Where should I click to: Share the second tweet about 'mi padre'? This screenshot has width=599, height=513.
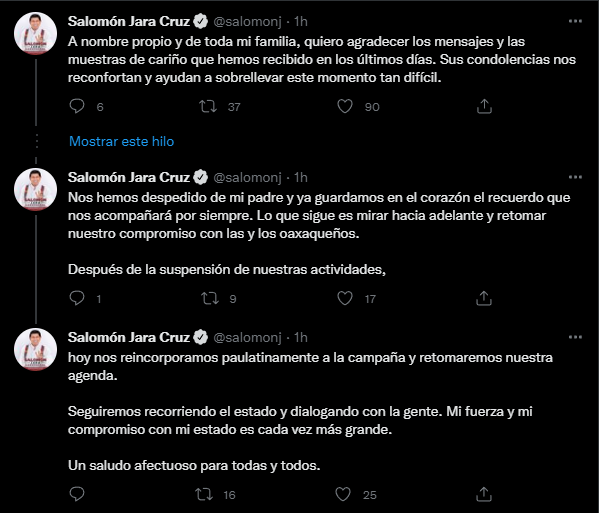coord(484,298)
